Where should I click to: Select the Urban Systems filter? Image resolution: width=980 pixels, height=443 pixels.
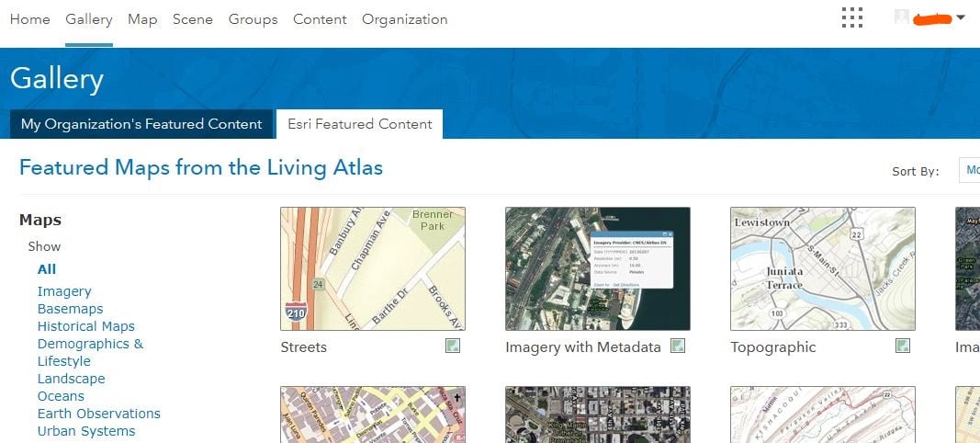pos(86,431)
